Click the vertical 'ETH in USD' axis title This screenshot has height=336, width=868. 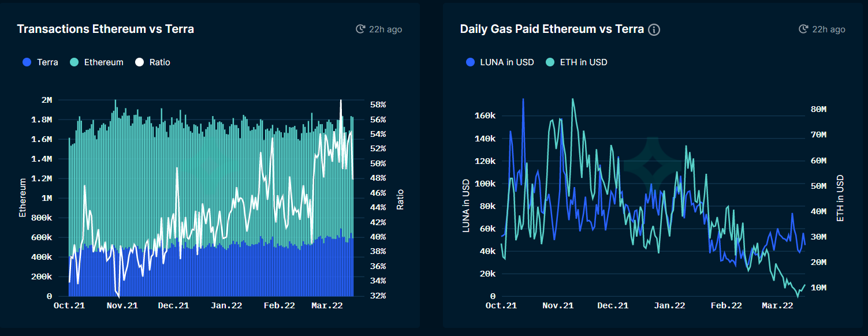click(x=840, y=198)
